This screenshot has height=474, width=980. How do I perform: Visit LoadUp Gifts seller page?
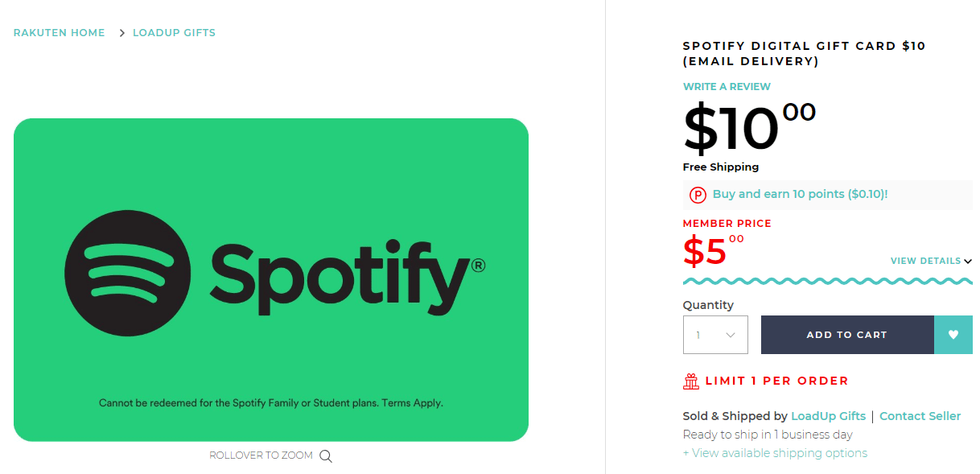[x=828, y=416]
